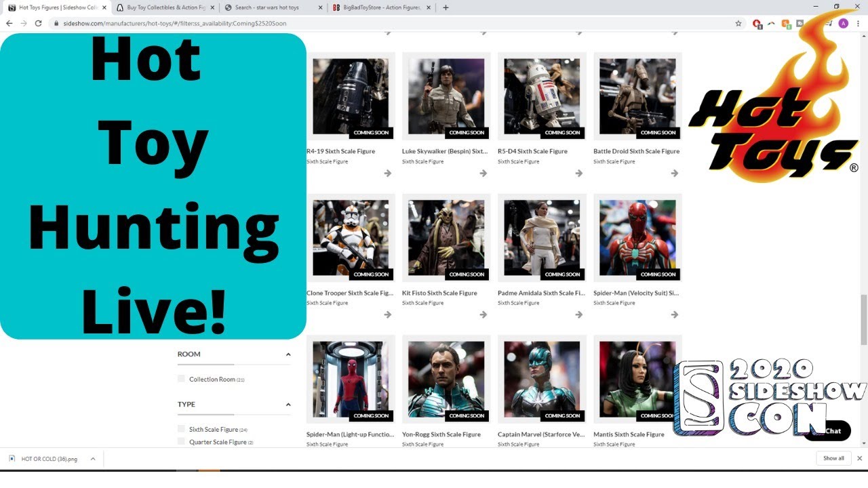868x488 pixels.
Task: Close the BigBadToyStore tab
Action: (x=429, y=7)
